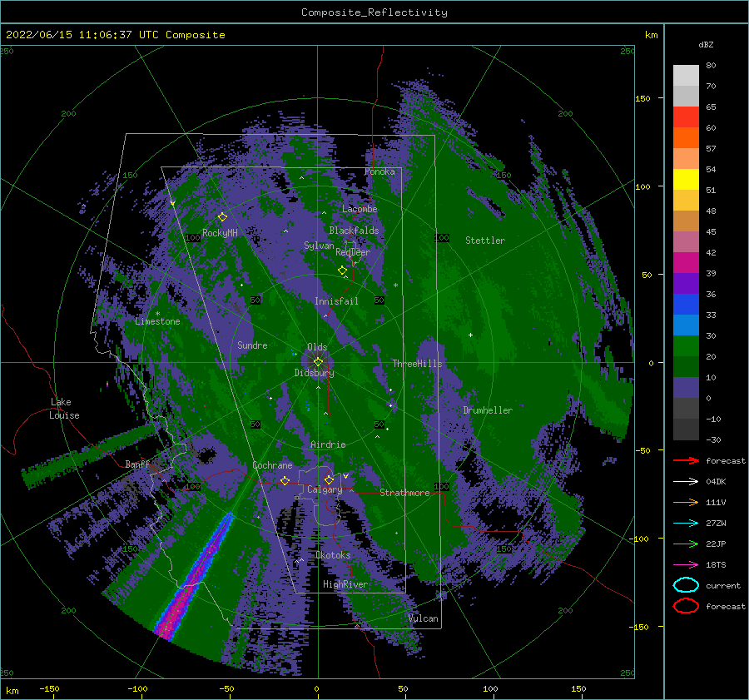Click the RockyMH label
749x700 pixels.
(x=220, y=233)
